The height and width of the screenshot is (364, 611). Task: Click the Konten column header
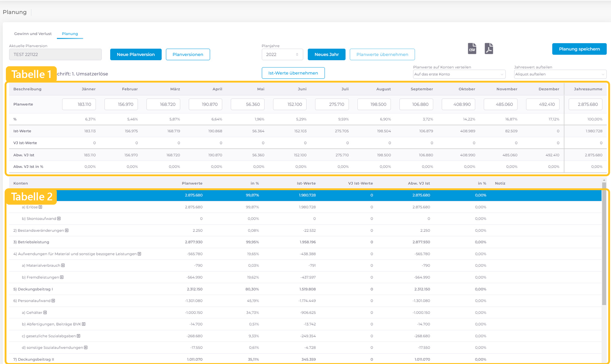[21, 183]
